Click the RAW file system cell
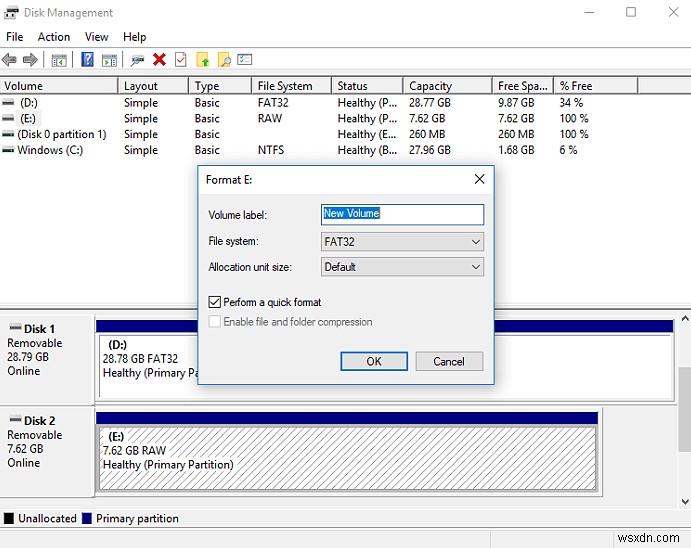 click(270, 118)
